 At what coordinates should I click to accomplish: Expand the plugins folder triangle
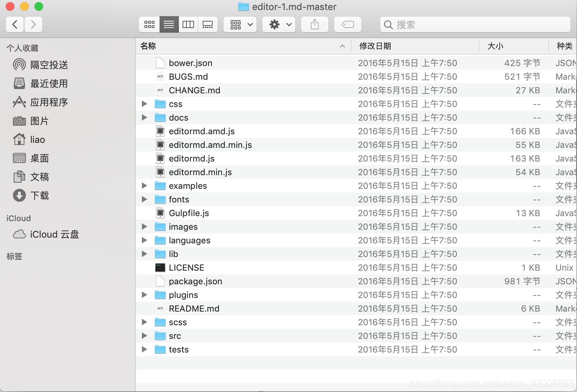tap(144, 295)
